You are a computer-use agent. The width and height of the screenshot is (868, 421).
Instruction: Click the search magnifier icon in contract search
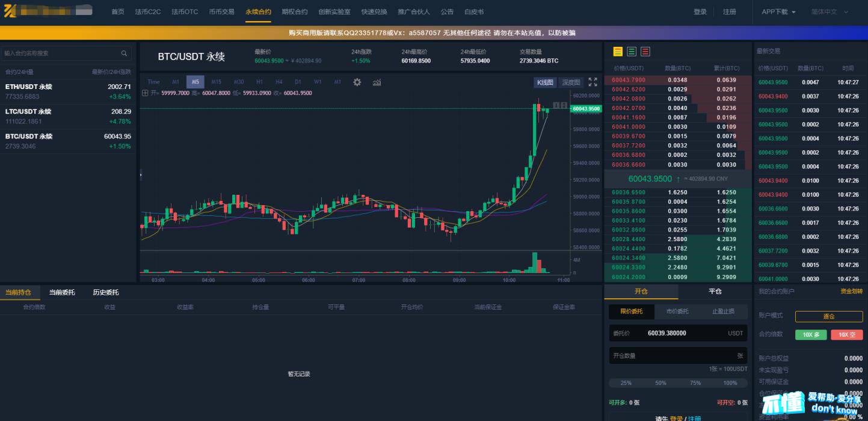(125, 54)
